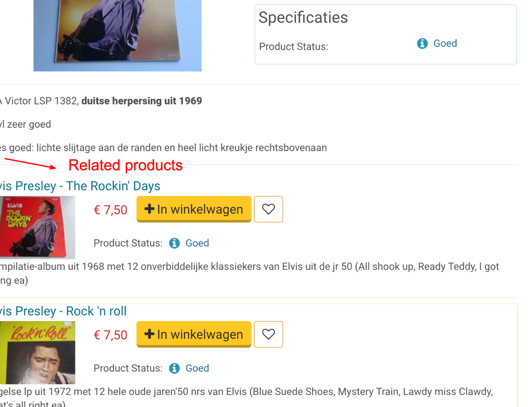Click info icon beside Rock 'n roll status

pyautogui.click(x=174, y=369)
